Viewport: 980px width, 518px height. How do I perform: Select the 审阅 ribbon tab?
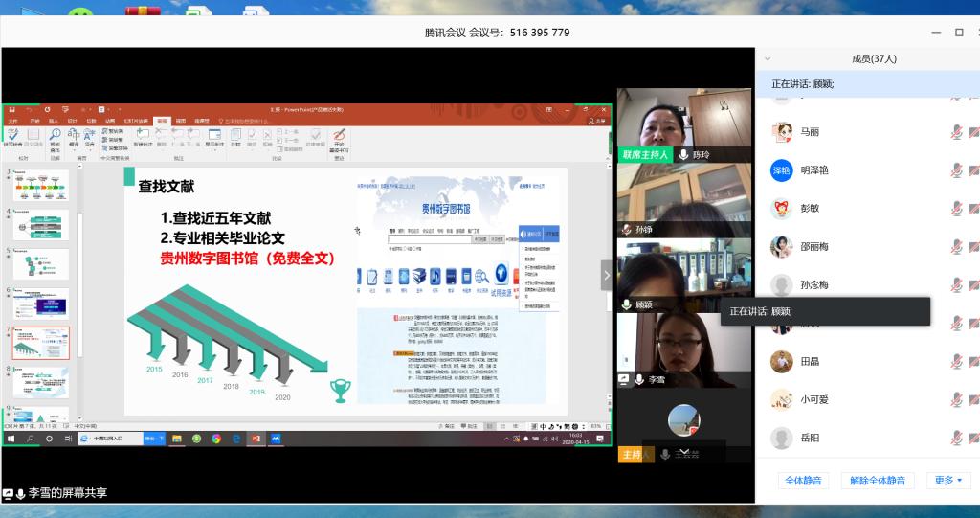point(163,121)
